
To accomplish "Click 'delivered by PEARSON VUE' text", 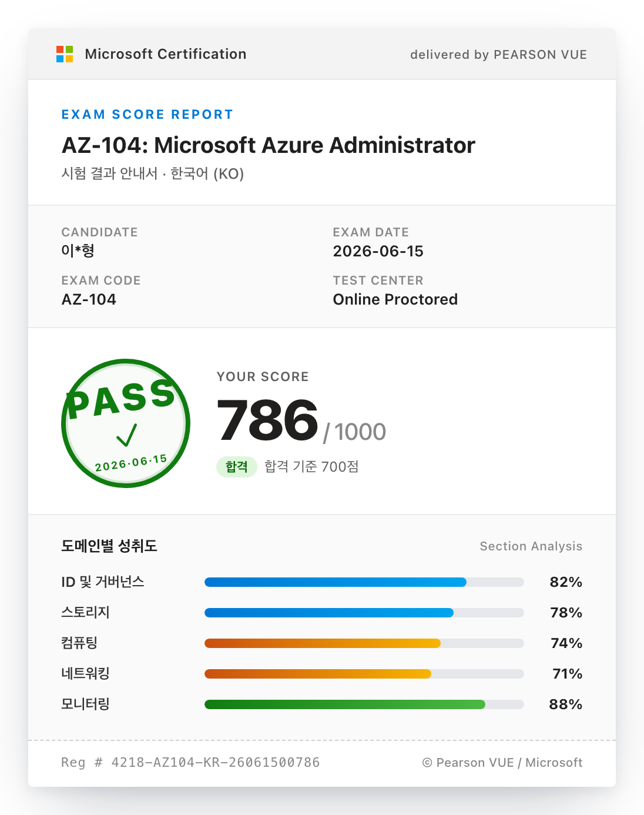I will coord(498,55).
